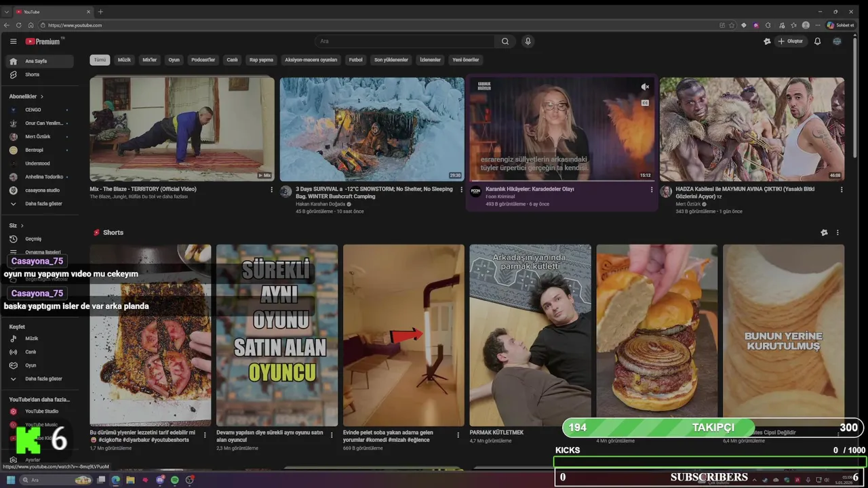Screen dimensions: 868x488
Task: Open the HADZA Kabilesi video thumbnail
Action: point(752,129)
